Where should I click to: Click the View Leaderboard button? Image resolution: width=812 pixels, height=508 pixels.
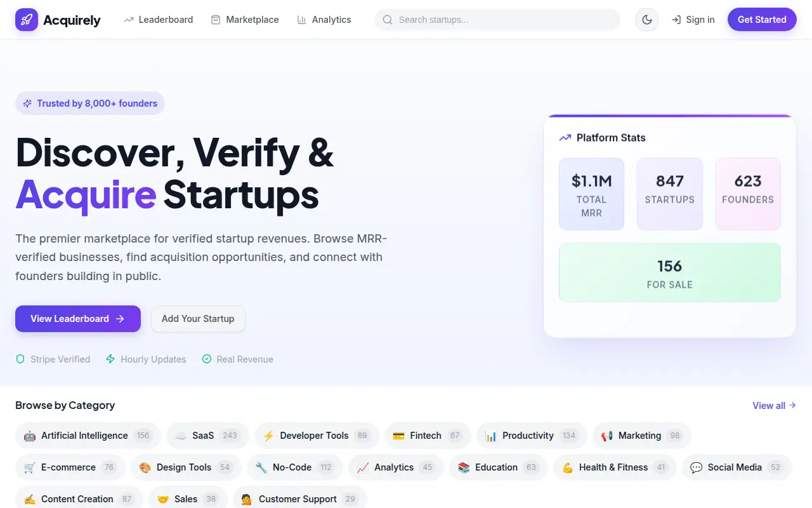78,319
